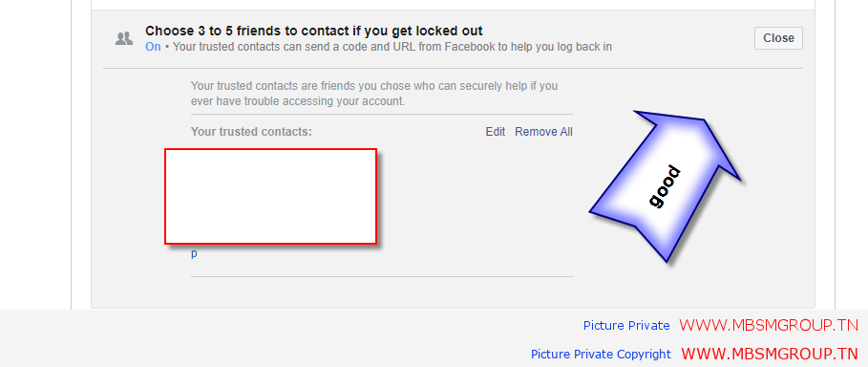
Task: Click the divider above Your trusted contacts label
Action: (382, 114)
